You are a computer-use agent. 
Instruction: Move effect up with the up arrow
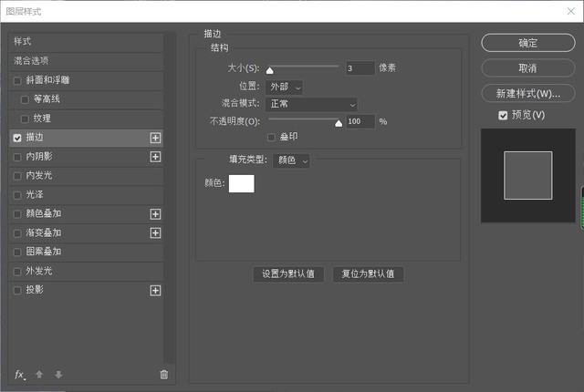39,375
